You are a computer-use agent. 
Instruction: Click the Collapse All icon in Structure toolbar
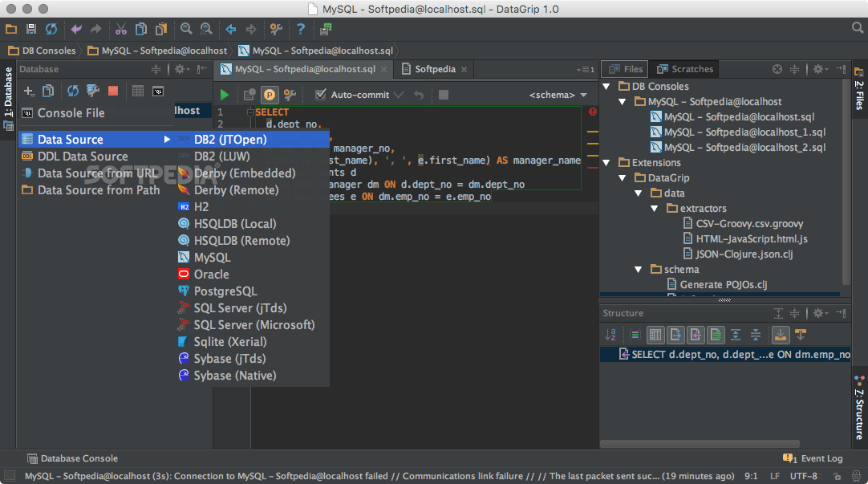click(755, 335)
